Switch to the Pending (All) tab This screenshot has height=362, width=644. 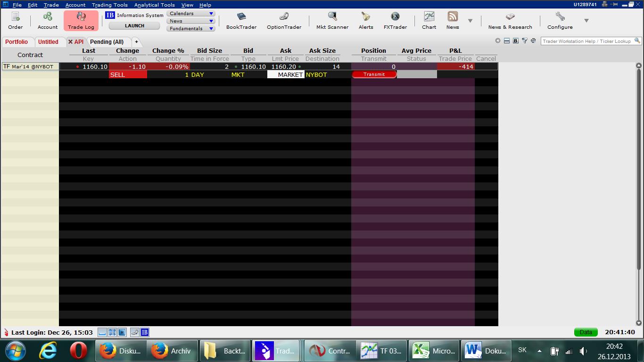[107, 42]
